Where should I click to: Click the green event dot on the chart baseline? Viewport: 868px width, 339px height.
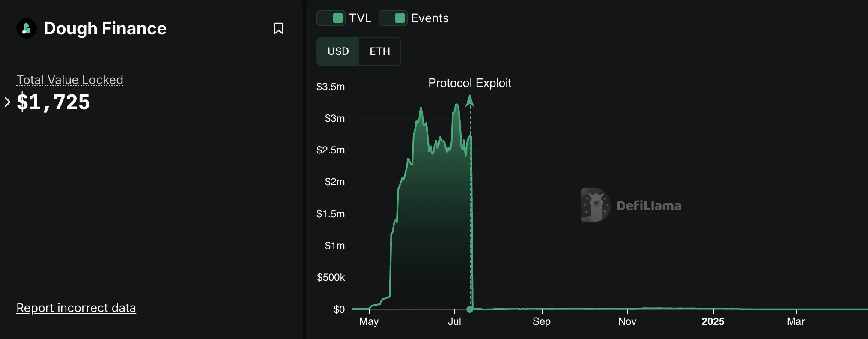click(x=470, y=309)
